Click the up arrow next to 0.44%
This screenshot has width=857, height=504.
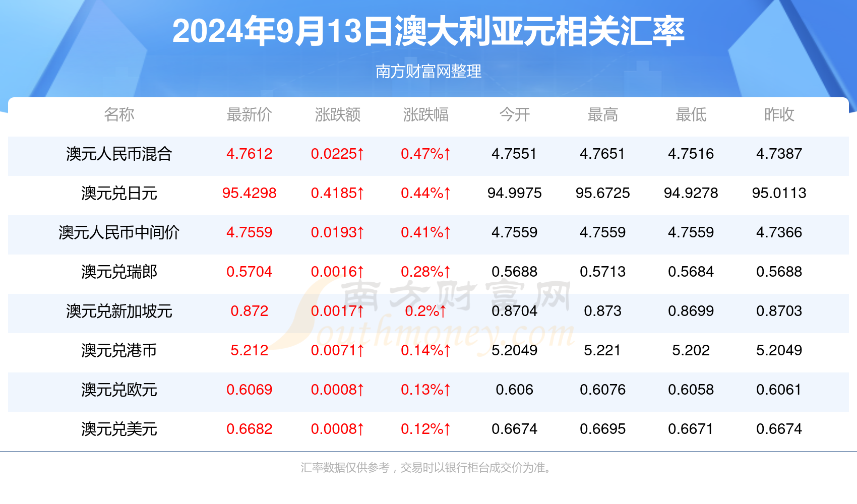point(448,194)
